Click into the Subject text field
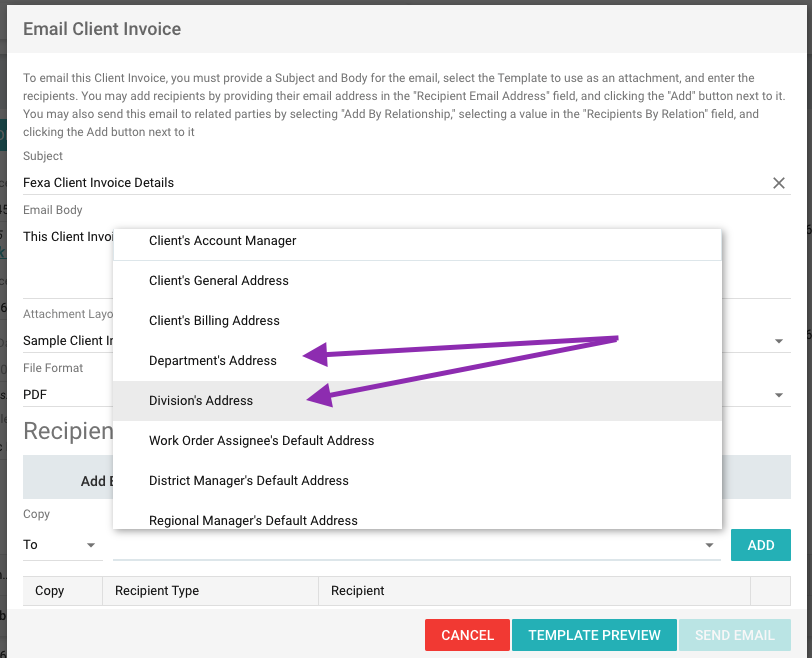 (390, 183)
